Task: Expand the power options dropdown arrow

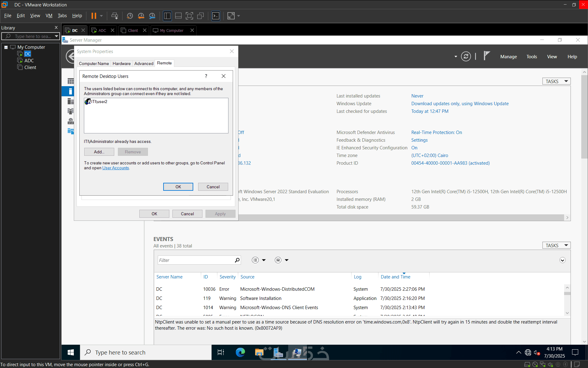Action: [101, 16]
